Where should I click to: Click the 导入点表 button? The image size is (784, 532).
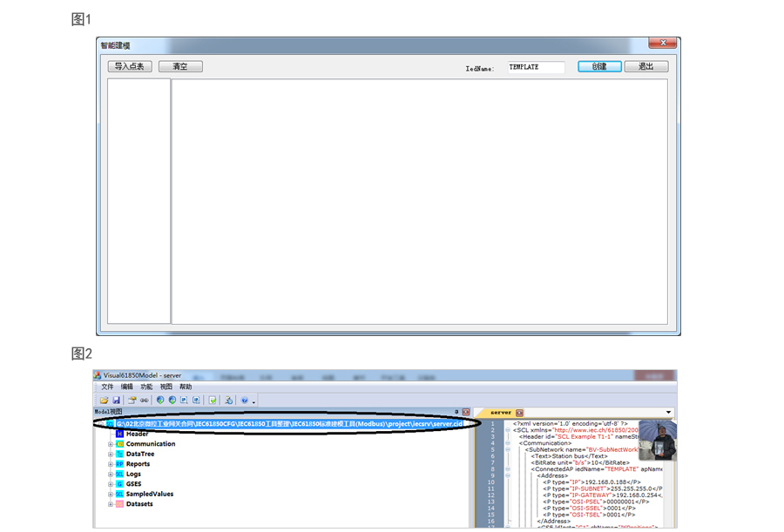click(130, 66)
